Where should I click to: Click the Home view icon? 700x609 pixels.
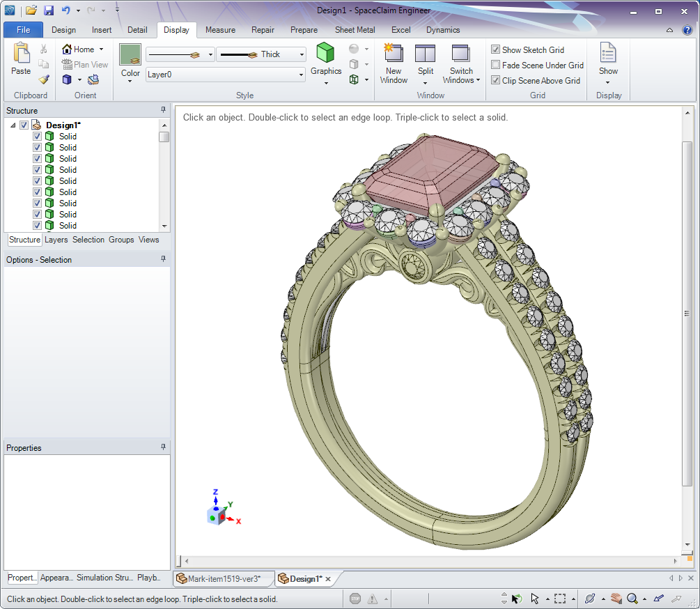point(68,49)
